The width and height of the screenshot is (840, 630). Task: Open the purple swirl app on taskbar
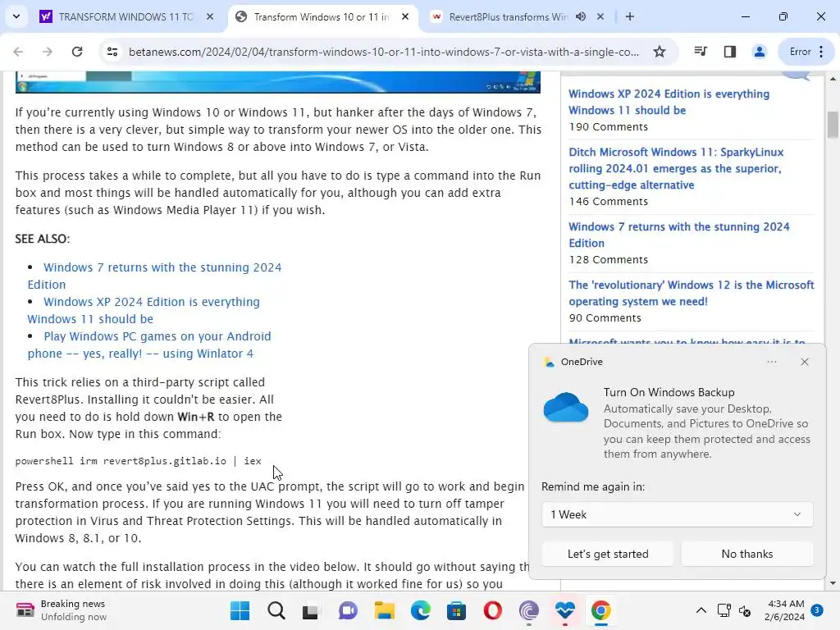(x=529, y=610)
